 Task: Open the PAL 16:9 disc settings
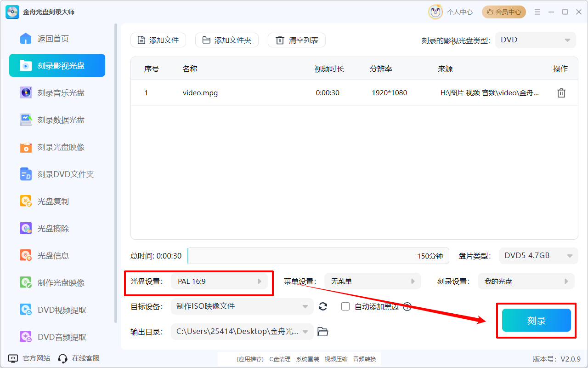coord(219,281)
